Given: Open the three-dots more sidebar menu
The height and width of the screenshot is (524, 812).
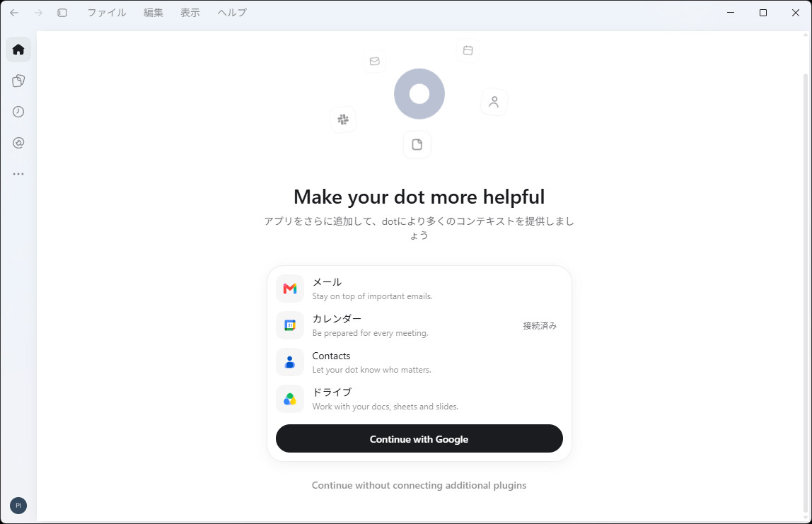Looking at the screenshot, I should [18, 174].
